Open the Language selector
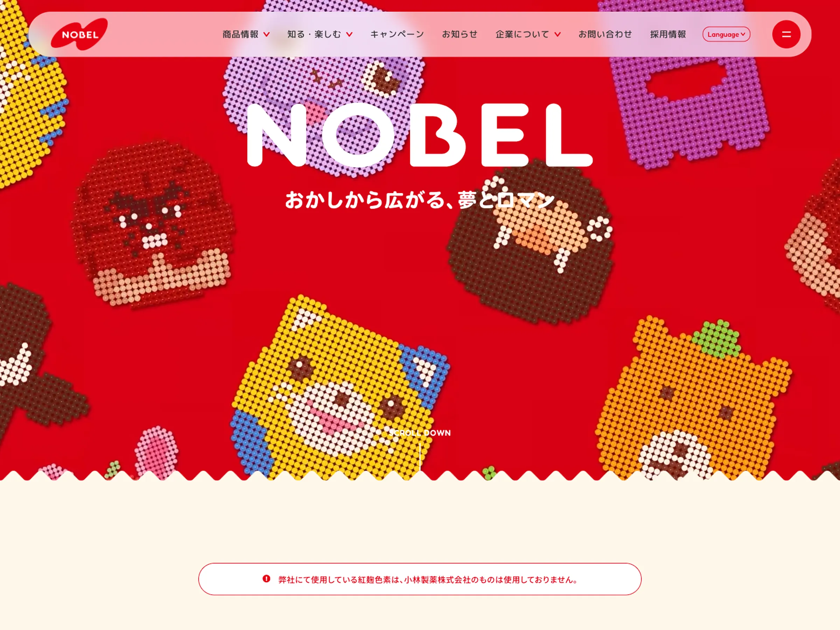Screen dimensions: 840x630 tap(726, 34)
